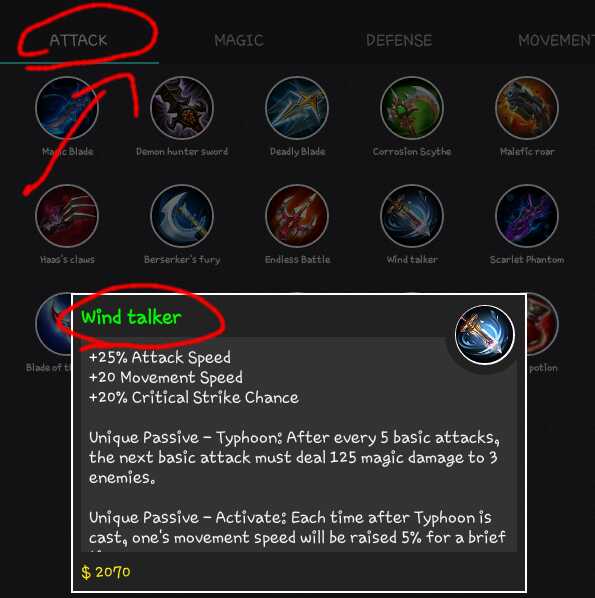Open the Scarlet Phantom item icon
Image resolution: width=595 pixels, height=598 pixels.
point(527,216)
